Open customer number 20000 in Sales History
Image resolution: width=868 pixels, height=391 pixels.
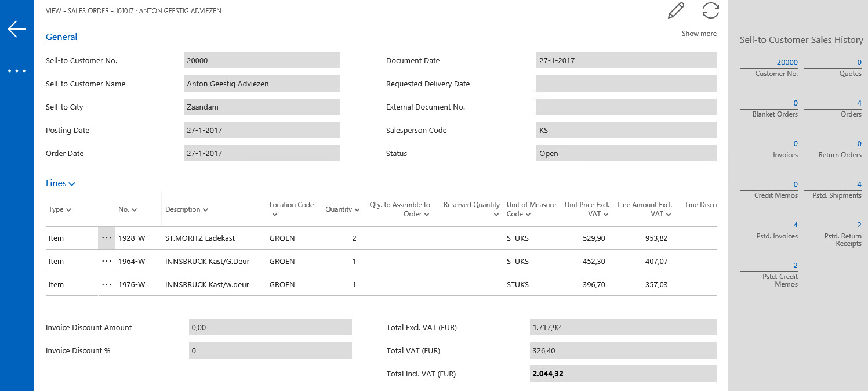pos(787,63)
